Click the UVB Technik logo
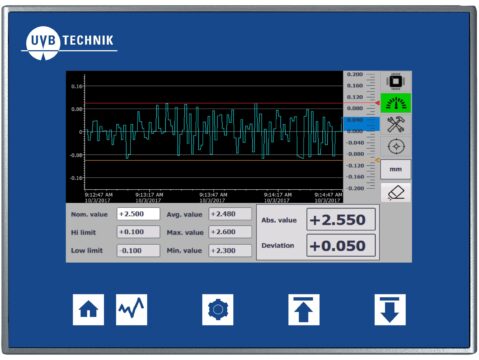 point(69,43)
